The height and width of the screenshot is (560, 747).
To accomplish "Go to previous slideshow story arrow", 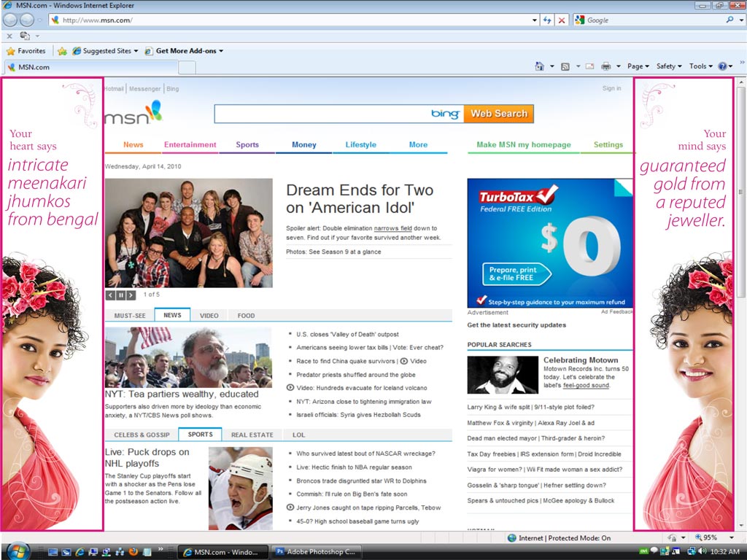I will coord(110,295).
